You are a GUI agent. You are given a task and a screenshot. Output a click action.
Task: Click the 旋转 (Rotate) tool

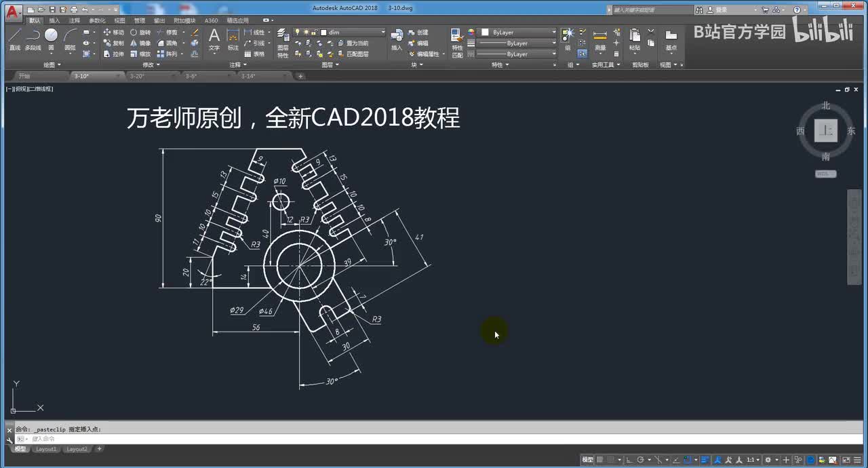tap(140, 32)
